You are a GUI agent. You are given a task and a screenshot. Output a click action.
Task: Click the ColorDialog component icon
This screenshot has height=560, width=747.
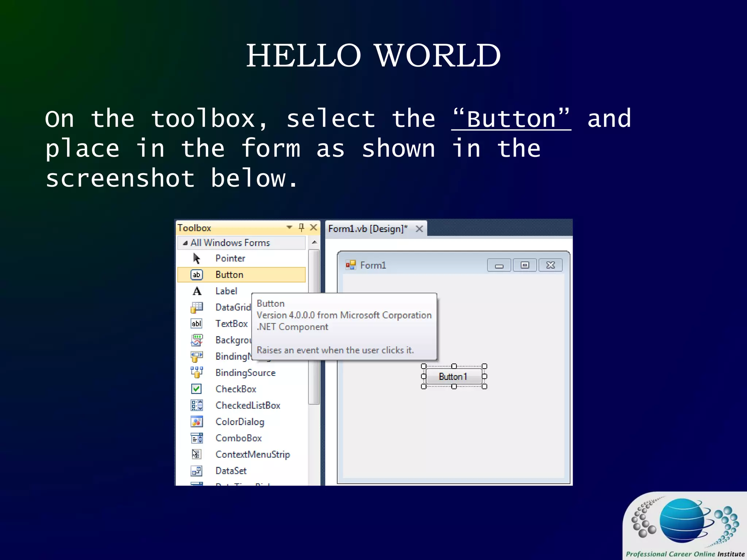coord(197,421)
